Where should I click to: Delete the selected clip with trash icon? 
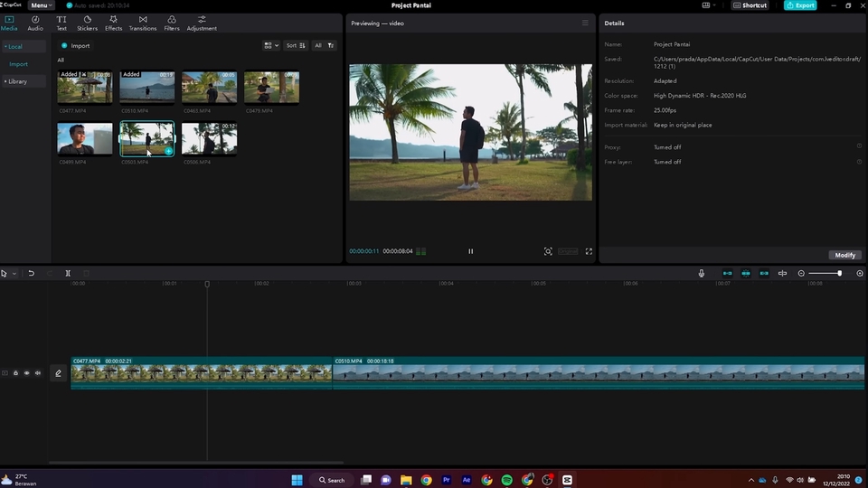[87, 273]
